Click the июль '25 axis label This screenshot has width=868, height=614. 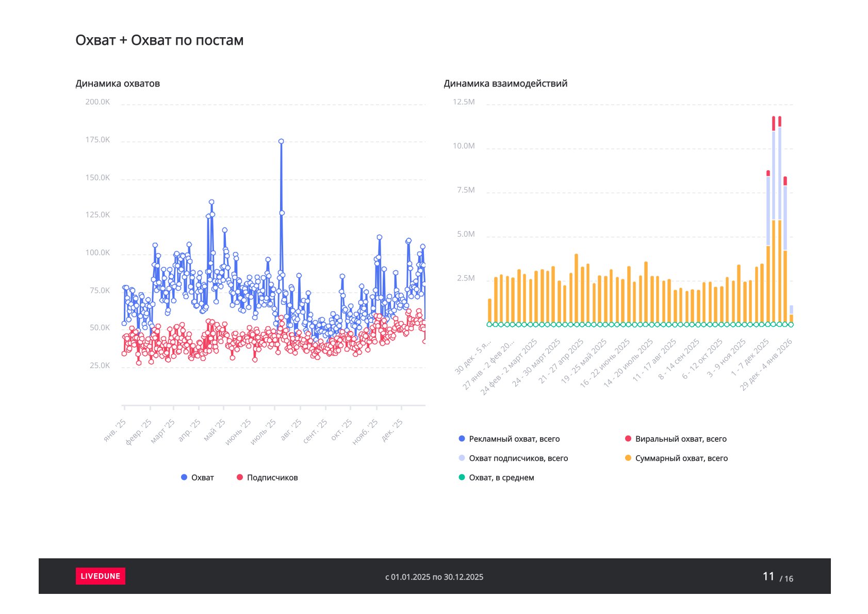click(264, 432)
